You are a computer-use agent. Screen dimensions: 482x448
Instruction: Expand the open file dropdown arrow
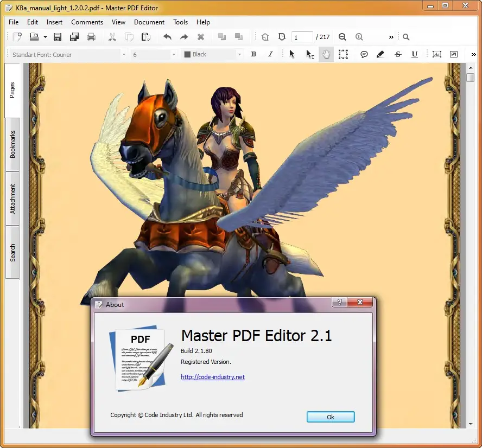[45, 37]
